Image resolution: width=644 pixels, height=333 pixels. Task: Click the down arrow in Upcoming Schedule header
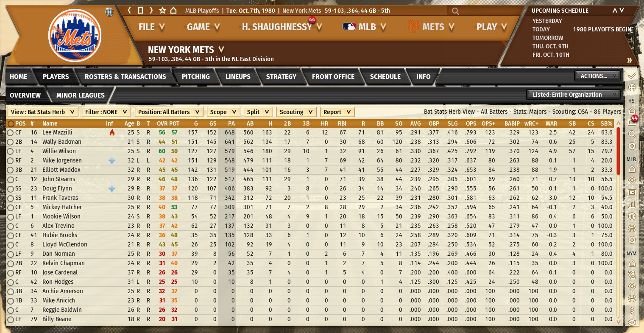pyautogui.click(x=622, y=11)
